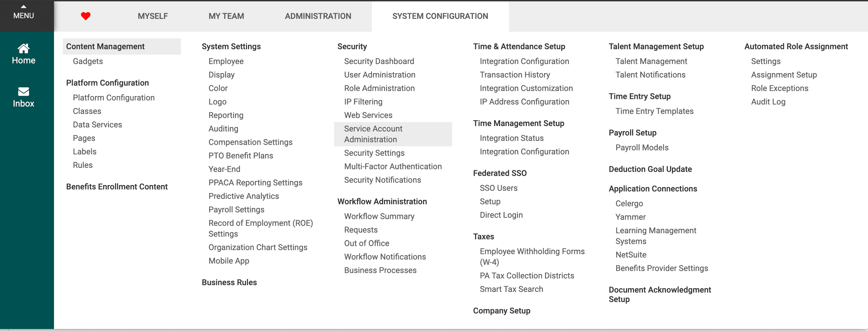Switch to the MY TEAM tab
Screen dimensions: 868x331
(226, 16)
